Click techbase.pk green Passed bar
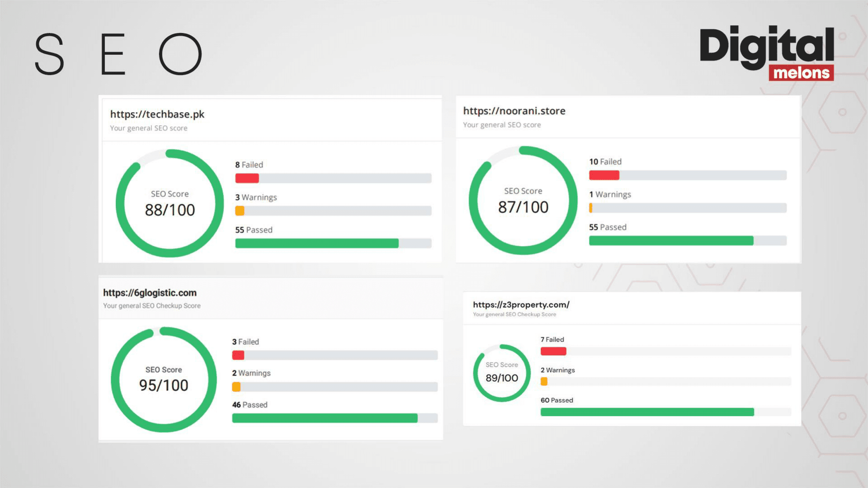The width and height of the screenshot is (868, 488). tap(316, 244)
